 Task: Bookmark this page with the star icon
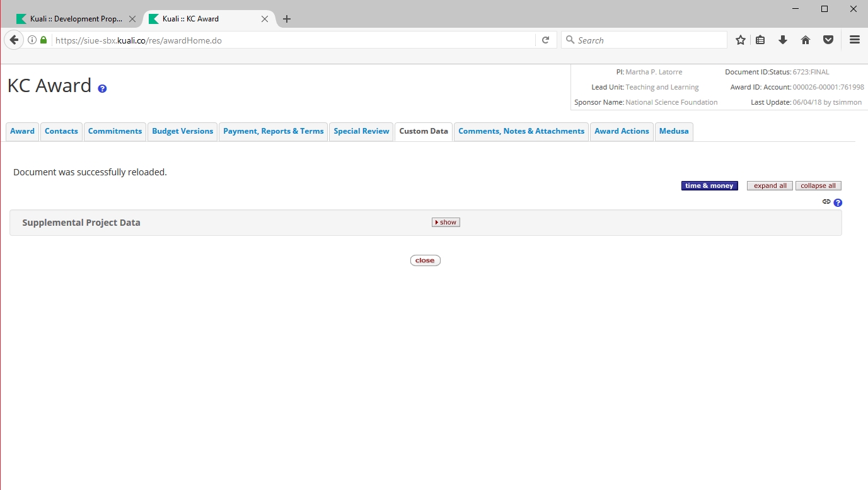741,40
